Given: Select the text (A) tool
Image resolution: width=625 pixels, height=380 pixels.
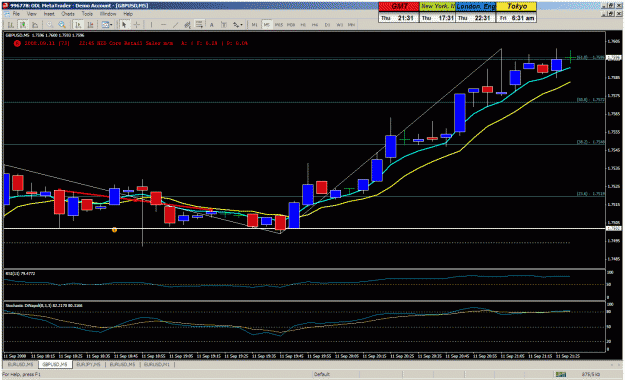Looking at the screenshot, I should tap(212, 25).
